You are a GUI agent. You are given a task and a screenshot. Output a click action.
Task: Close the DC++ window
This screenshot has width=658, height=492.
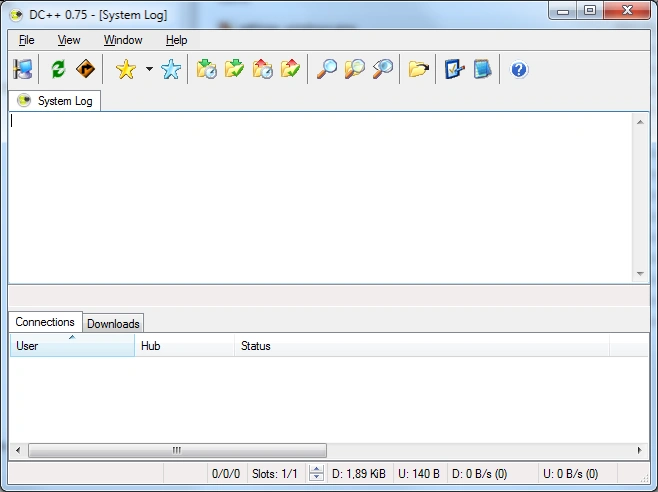627,11
